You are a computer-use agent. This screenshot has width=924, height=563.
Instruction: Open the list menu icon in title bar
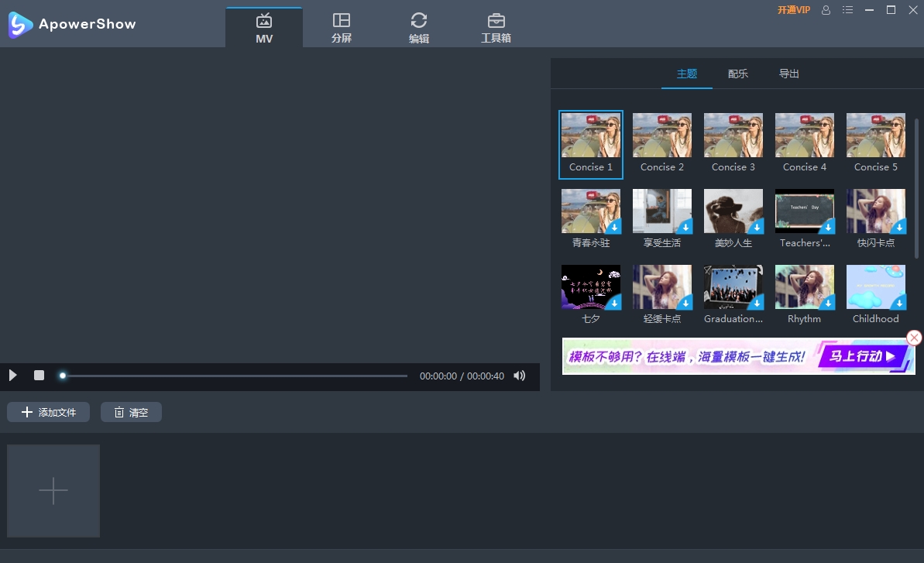[847, 10]
